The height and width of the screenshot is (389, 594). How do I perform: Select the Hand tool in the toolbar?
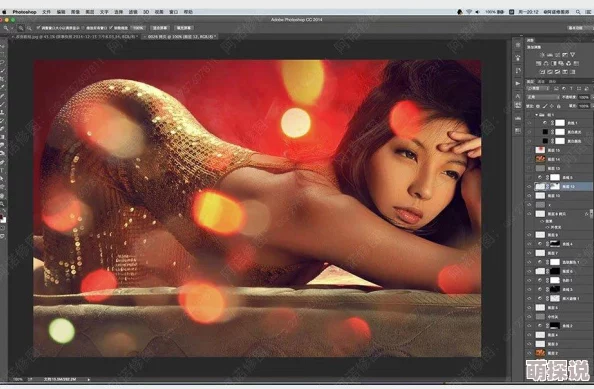tap(3, 195)
